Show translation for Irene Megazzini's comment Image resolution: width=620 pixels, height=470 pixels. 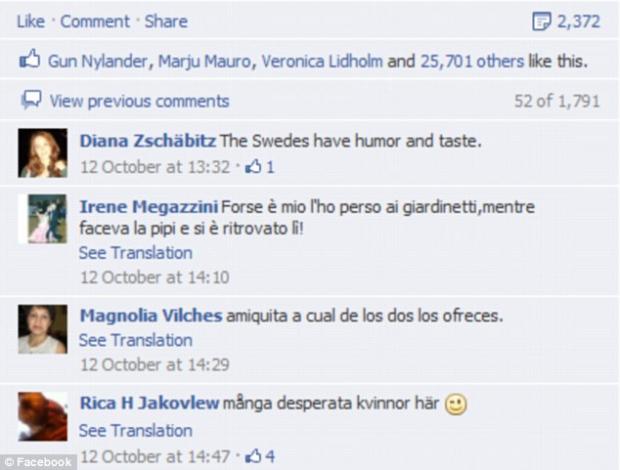[136, 253]
